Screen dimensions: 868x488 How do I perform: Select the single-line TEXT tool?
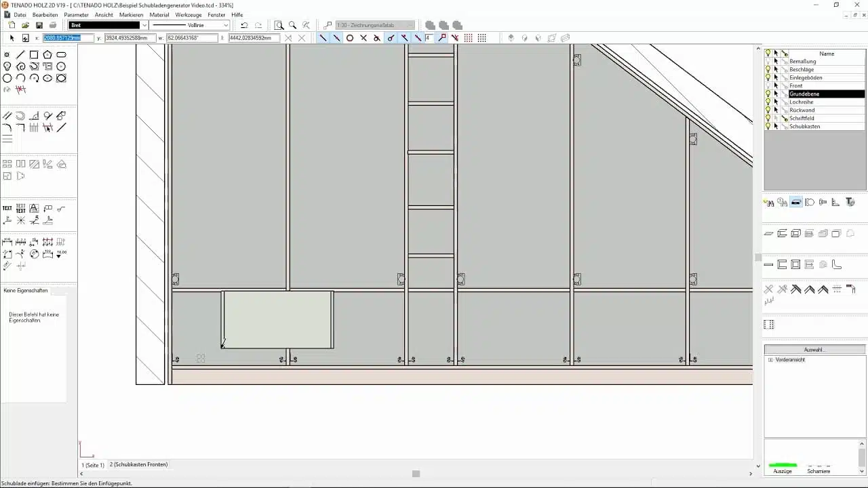pos(7,209)
